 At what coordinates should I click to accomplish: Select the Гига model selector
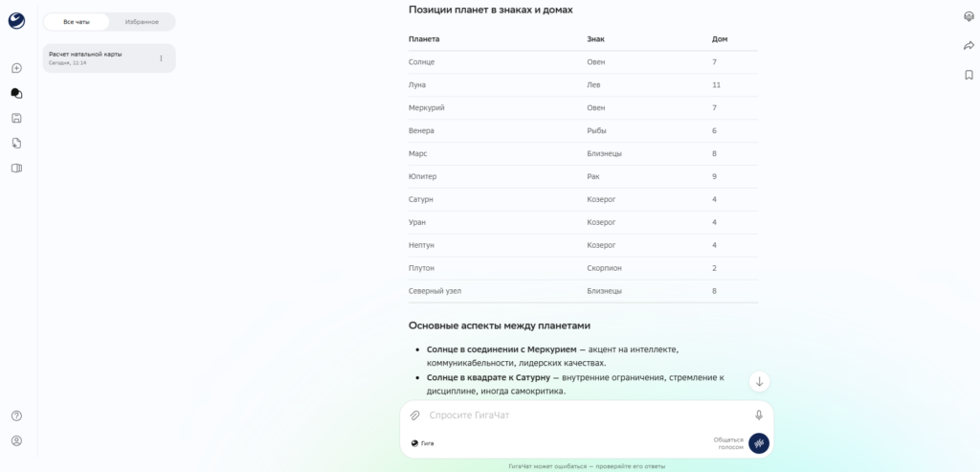pos(422,443)
